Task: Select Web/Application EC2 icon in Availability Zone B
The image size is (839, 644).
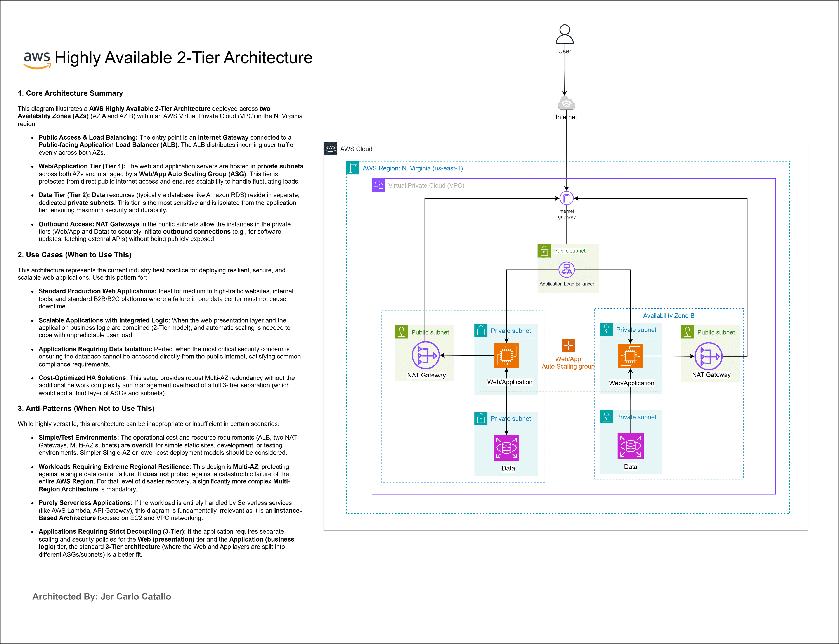Action: tap(630, 356)
